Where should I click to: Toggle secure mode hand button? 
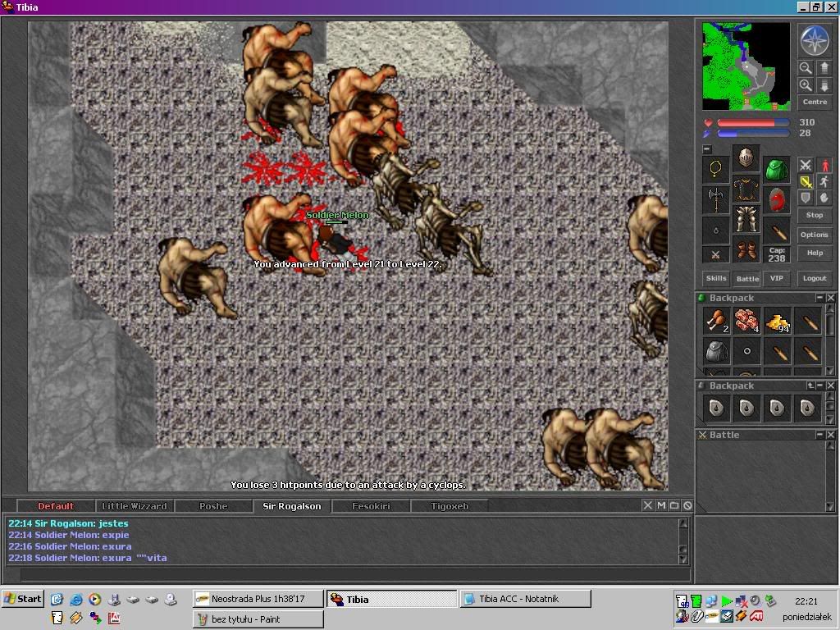(824, 199)
